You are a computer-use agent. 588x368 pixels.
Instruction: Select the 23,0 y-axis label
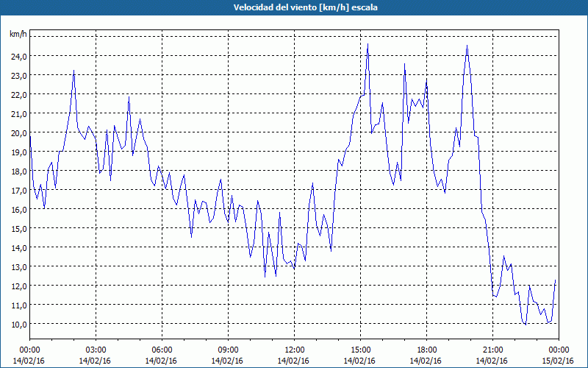click(x=19, y=76)
